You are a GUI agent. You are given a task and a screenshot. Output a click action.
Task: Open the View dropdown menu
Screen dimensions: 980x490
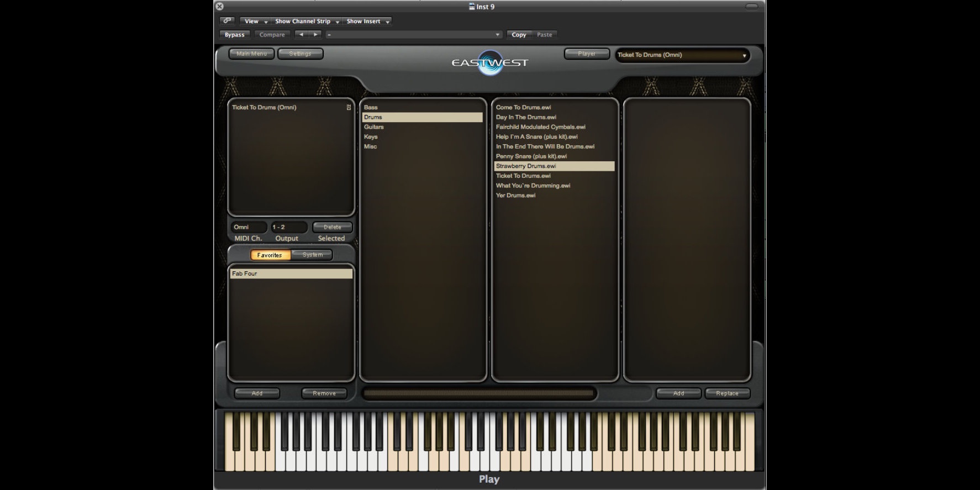pos(255,21)
